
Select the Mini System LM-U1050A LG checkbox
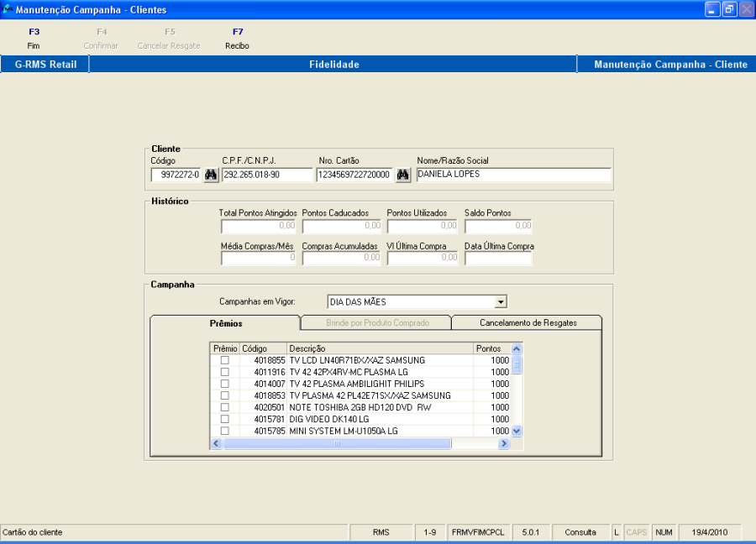coord(224,431)
